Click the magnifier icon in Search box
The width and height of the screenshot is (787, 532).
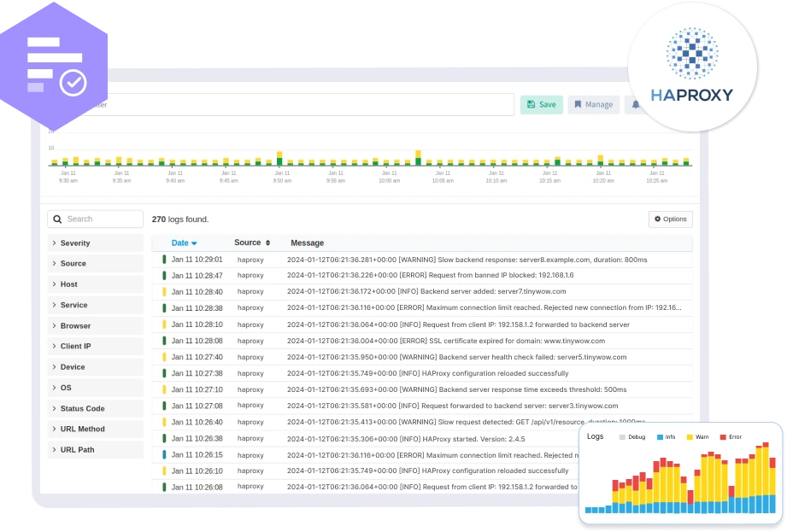tap(58, 219)
